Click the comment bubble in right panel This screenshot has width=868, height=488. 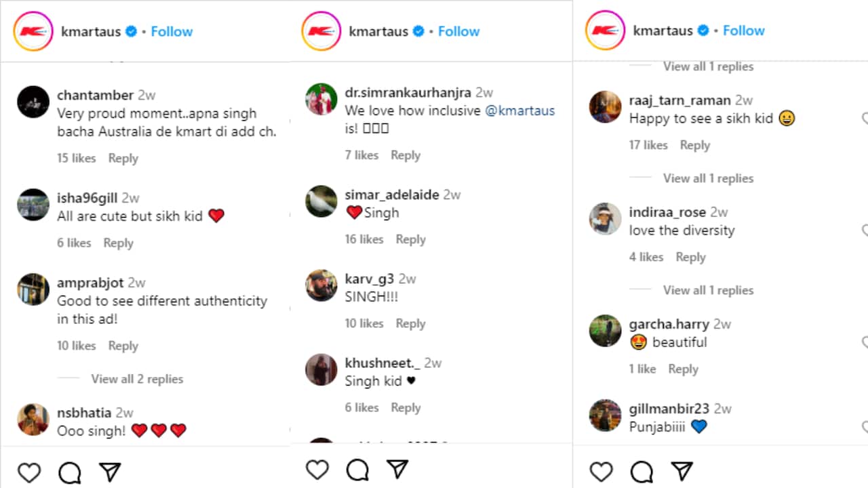tap(642, 472)
